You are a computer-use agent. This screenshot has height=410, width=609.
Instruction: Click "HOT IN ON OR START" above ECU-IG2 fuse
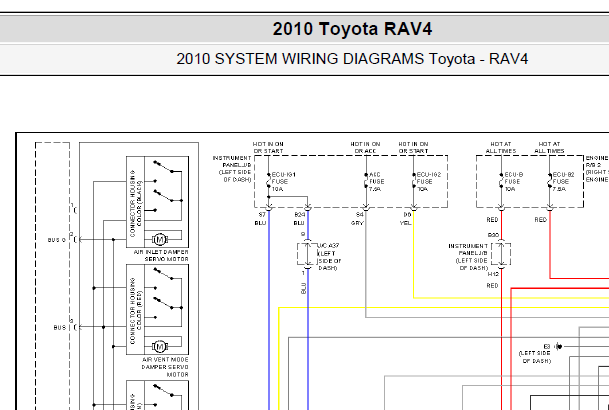coord(413,148)
